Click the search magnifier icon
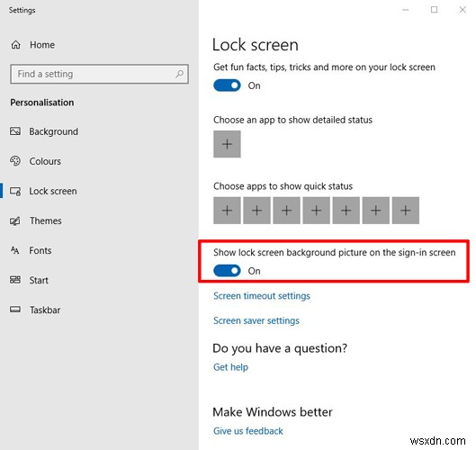Screen dimensions: 476x450 [180, 74]
